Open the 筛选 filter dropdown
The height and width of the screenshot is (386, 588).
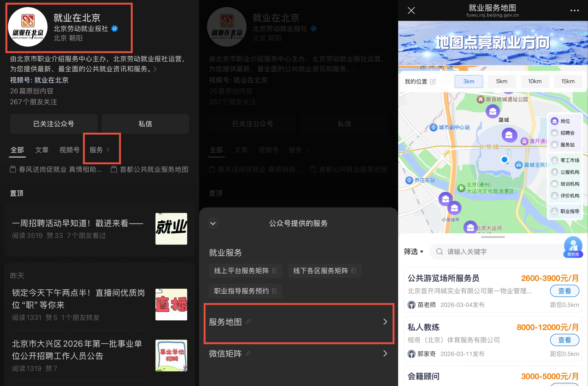pos(413,252)
